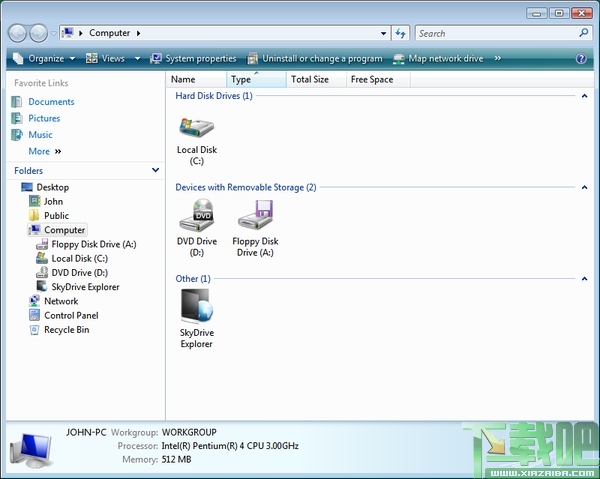The image size is (600, 479).
Task: Open the Organize menu
Action: (44, 59)
